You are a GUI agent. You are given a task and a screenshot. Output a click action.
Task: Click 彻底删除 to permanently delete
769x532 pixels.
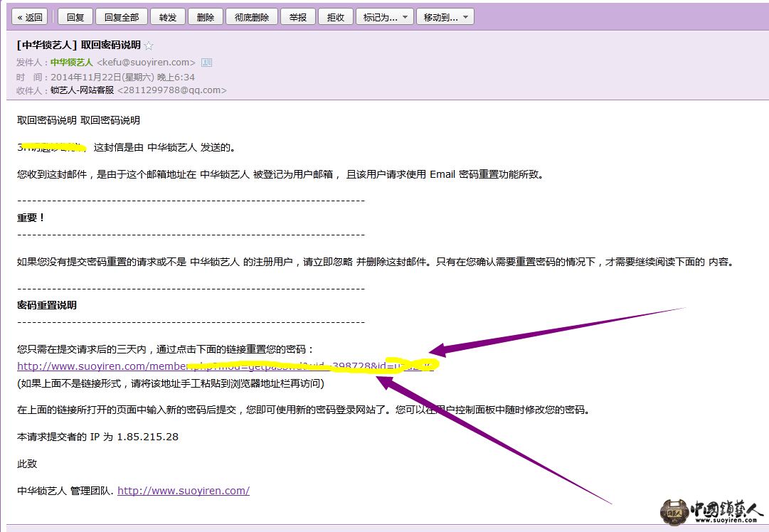pos(252,17)
